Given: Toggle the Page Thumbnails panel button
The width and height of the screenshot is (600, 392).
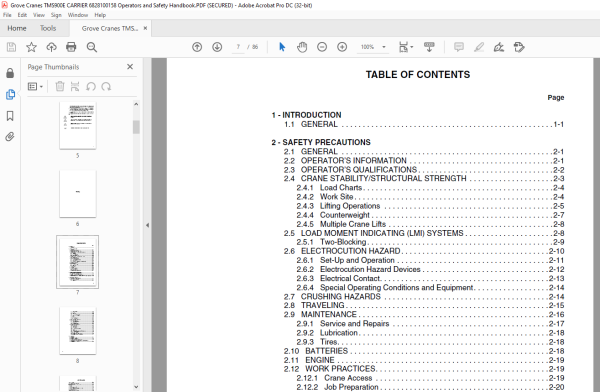Looking at the screenshot, I should (10, 95).
